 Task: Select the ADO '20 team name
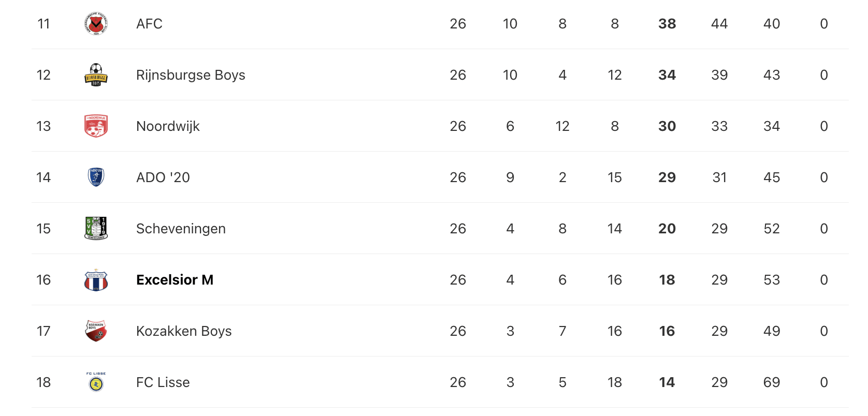(x=163, y=177)
